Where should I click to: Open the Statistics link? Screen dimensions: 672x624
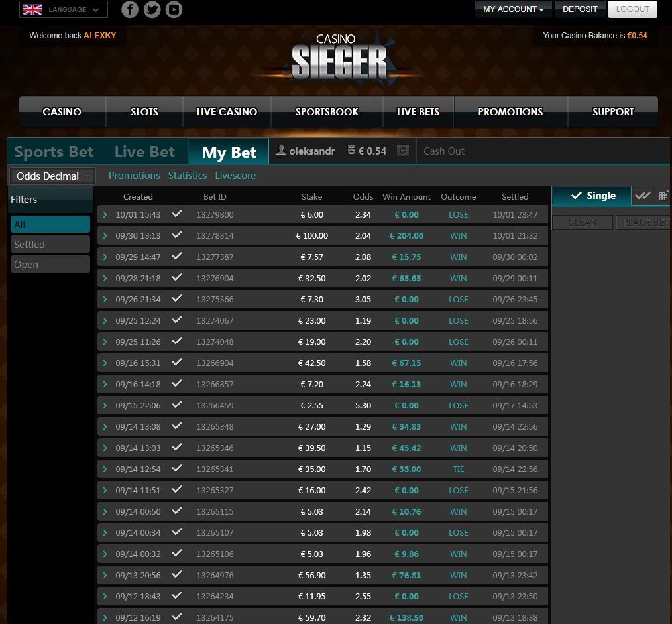pyautogui.click(x=188, y=176)
